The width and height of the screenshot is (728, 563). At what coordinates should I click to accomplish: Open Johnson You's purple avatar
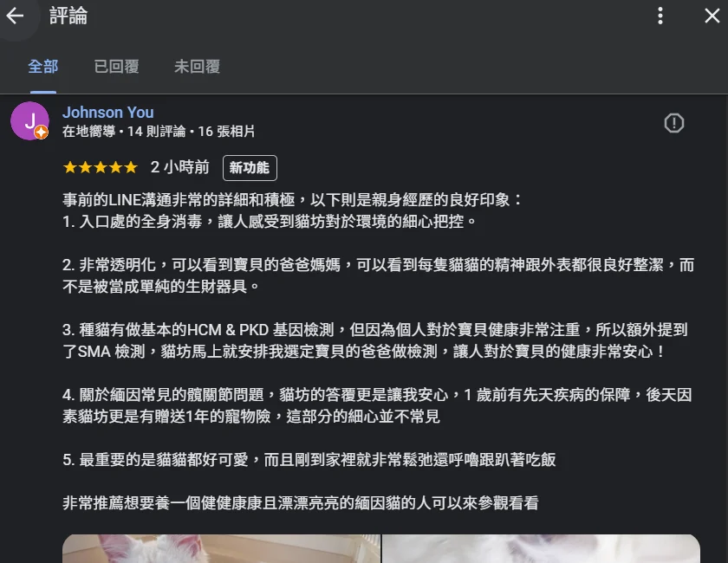pos(29,120)
